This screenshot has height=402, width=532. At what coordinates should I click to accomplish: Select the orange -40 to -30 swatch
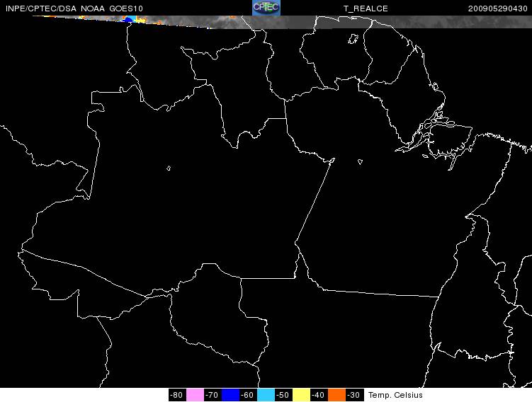point(336,395)
